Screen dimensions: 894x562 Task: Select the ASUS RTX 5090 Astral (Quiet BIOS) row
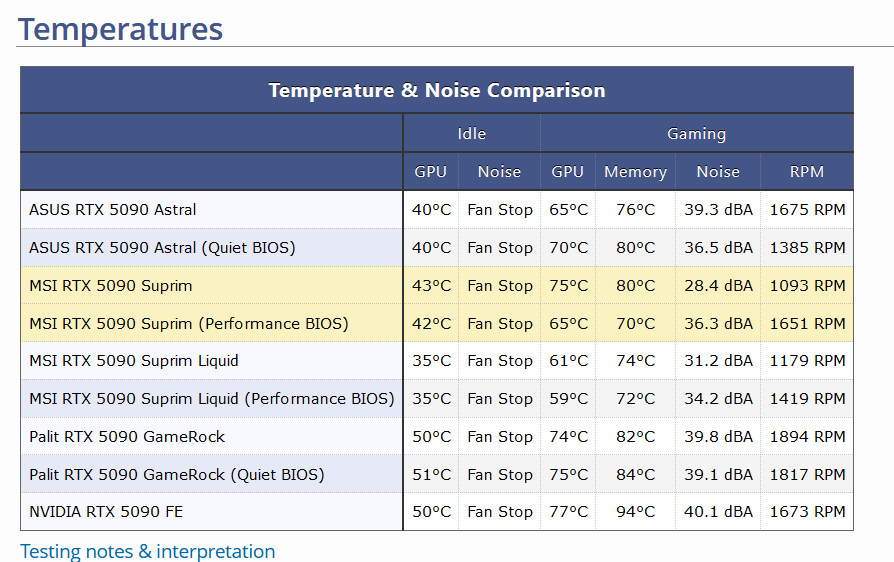click(162, 248)
